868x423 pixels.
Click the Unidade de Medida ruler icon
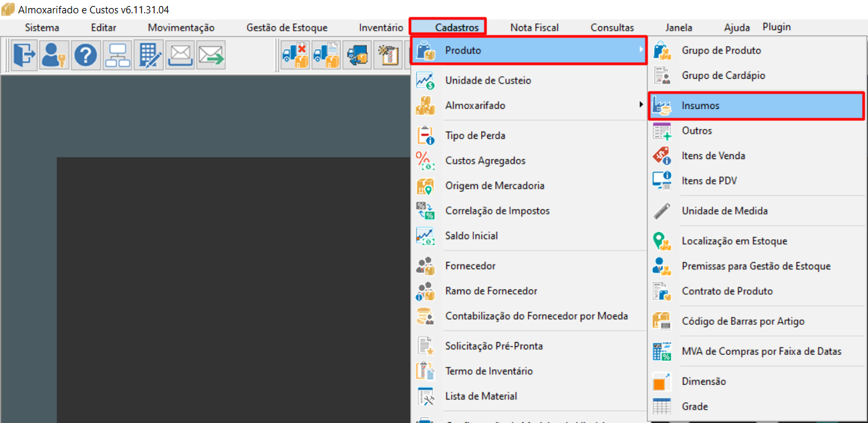(662, 210)
